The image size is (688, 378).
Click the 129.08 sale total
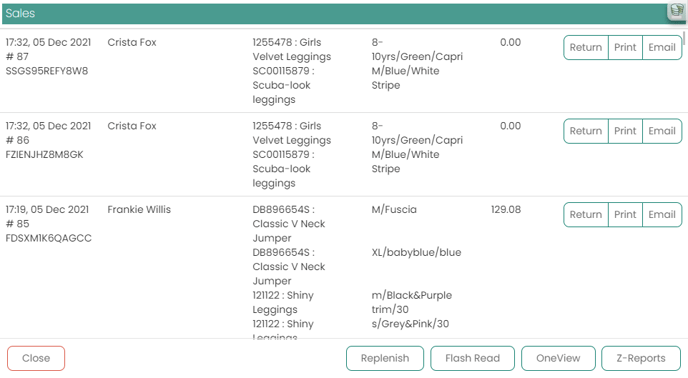click(506, 209)
